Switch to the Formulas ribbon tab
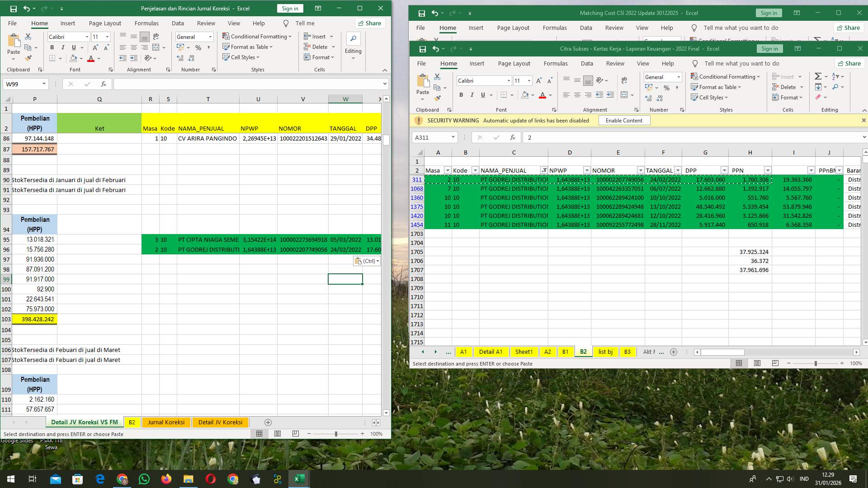 coord(556,63)
